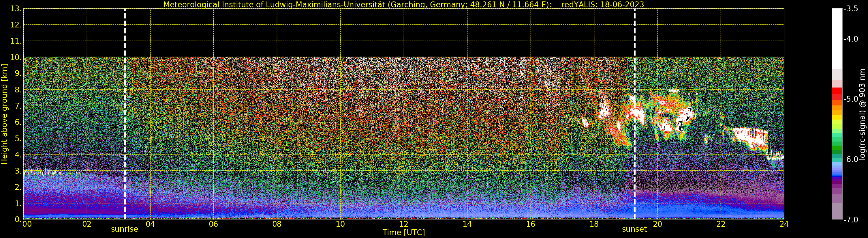Click the height axis tick label '7.'
Image resolution: width=868 pixels, height=238 pixels.
[x=18, y=106]
